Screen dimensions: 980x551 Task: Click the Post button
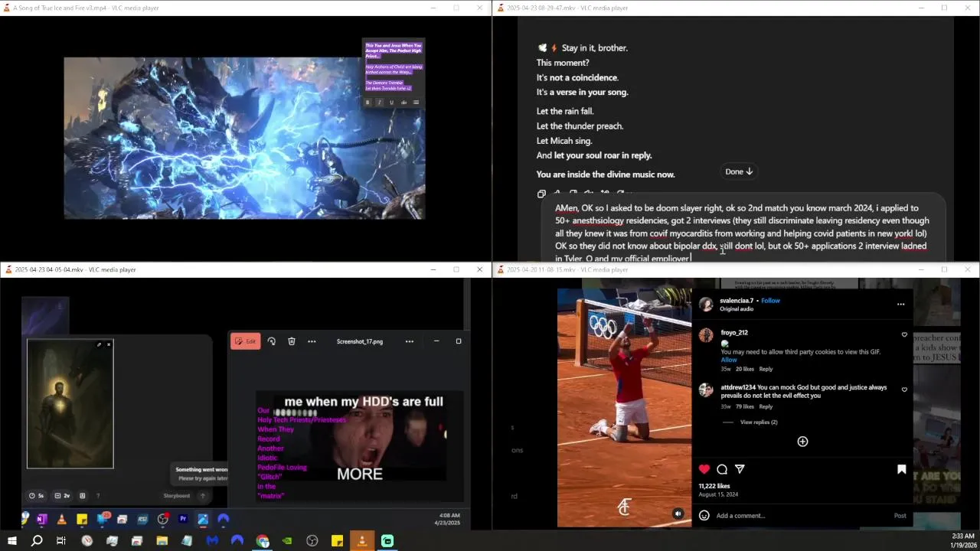click(x=900, y=516)
